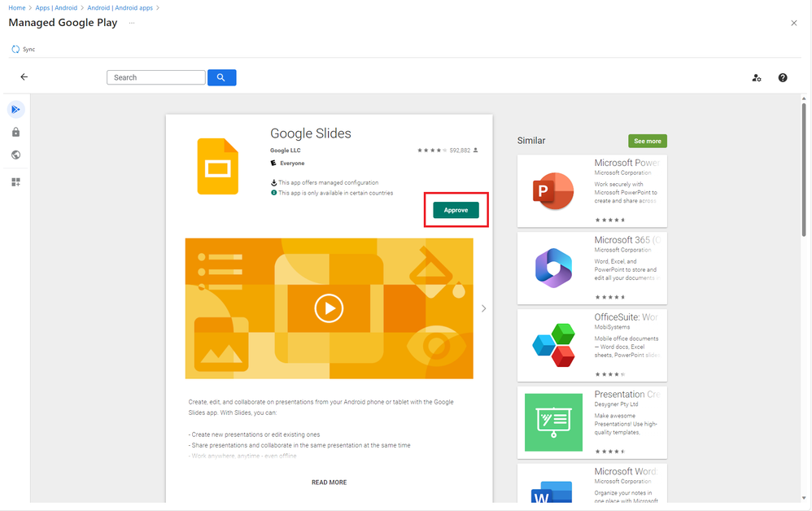Image resolution: width=812 pixels, height=511 pixels.
Task: Approve the Google Slides app
Action: 456,210
